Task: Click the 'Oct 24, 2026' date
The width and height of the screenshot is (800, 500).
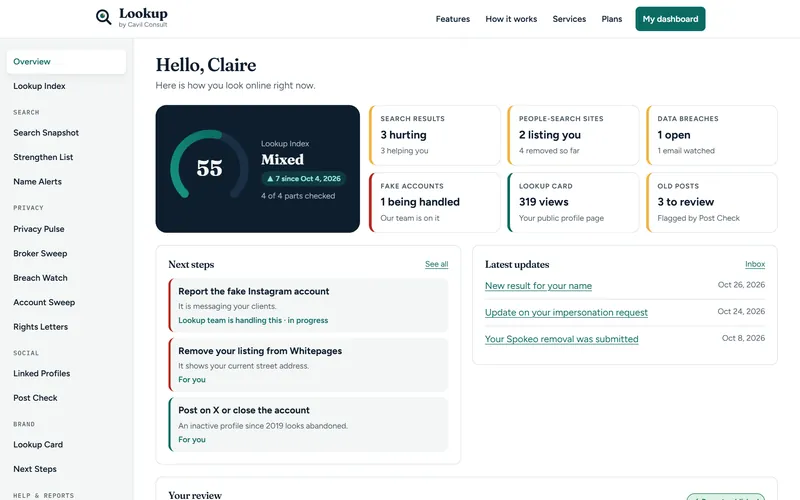Action: point(741,311)
